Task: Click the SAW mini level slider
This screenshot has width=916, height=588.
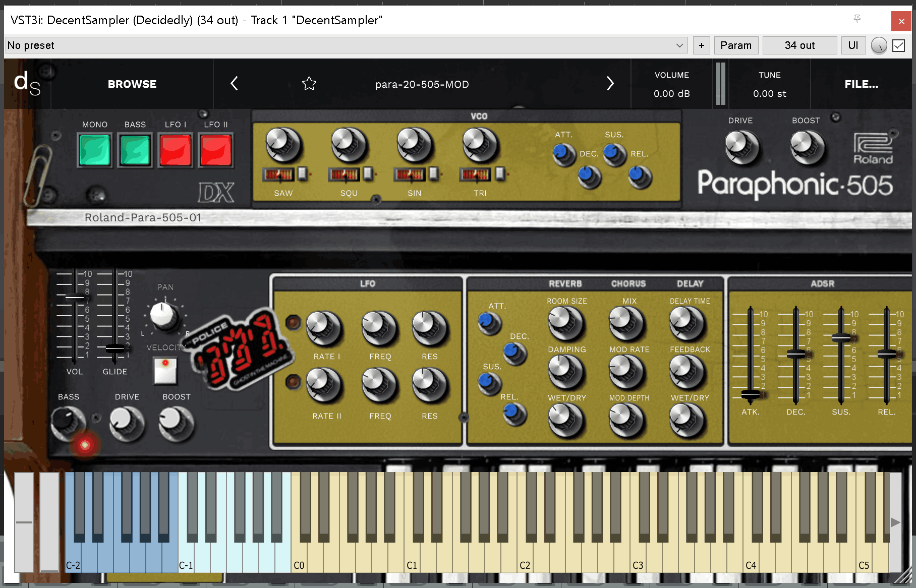Action: click(x=278, y=174)
